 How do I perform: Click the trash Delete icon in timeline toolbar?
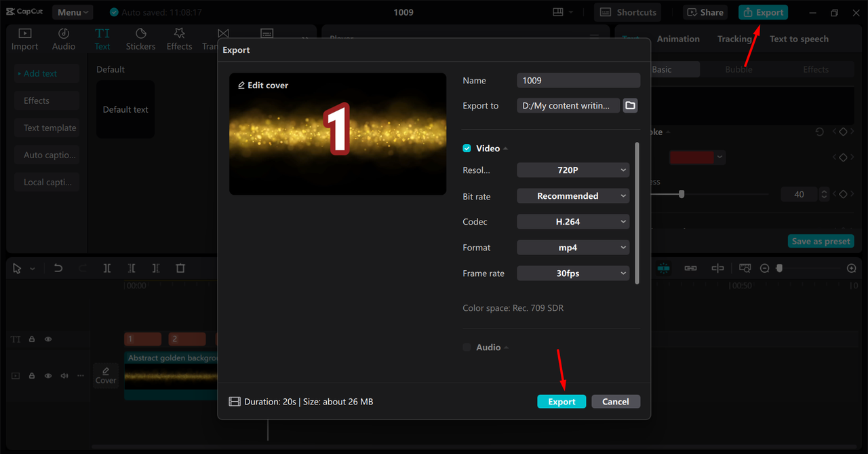click(x=180, y=268)
